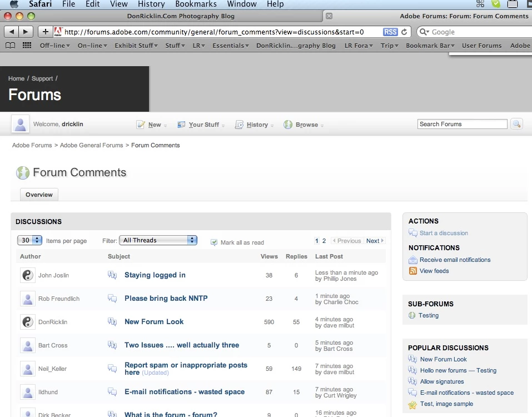Click the Browse globe icon
The image size is (532, 417).
288,125
